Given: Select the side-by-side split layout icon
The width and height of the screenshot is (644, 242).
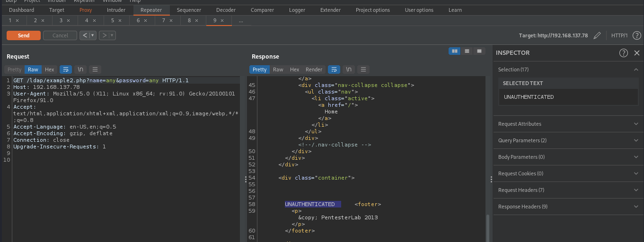Looking at the screenshot, I should (x=455, y=51).
